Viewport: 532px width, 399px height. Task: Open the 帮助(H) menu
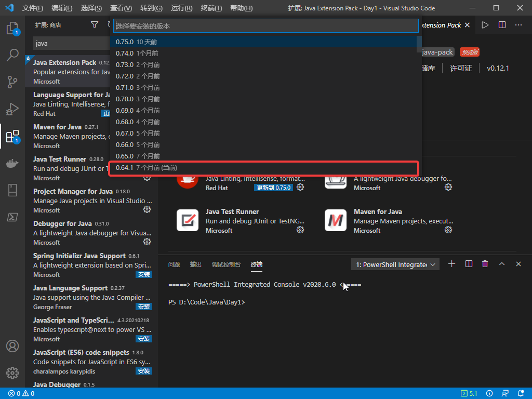click(x=241, y=8)
